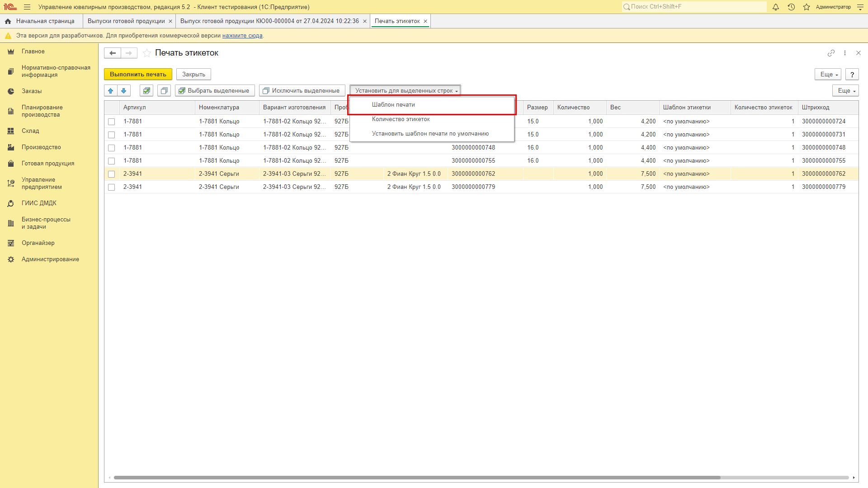Open the three-dot form options menu
Viewport: 868px width, 488px height.
pos(845,53)
